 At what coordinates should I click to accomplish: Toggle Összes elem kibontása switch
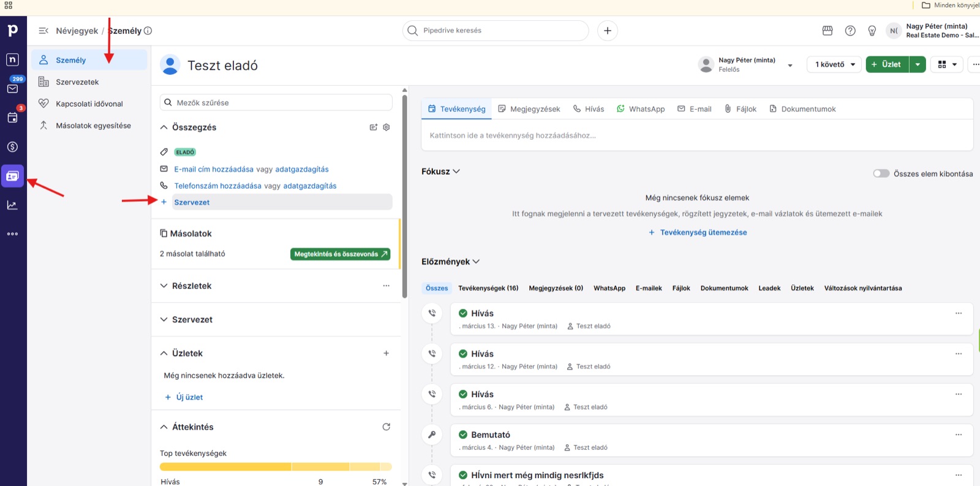(881, 173)
